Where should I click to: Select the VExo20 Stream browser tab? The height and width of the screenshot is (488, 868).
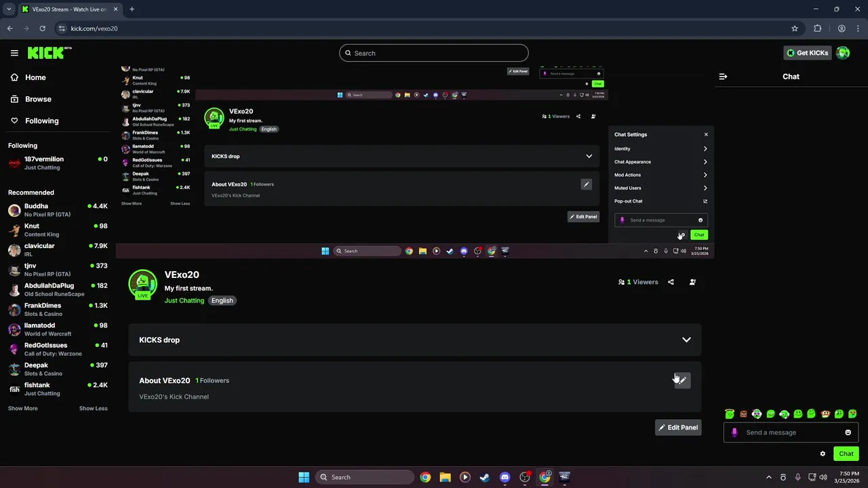click(70, 9)
